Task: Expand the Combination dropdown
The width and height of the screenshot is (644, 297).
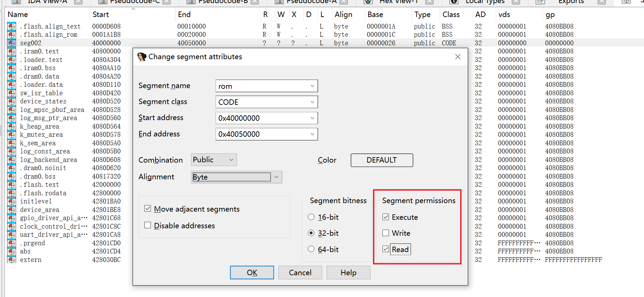Action: [231, 160]
